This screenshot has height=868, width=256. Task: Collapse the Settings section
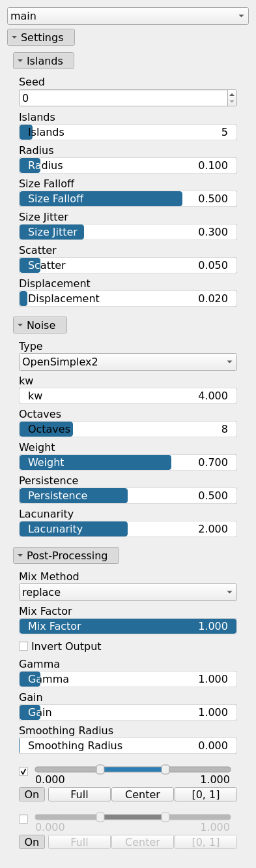tap(41, 37)
